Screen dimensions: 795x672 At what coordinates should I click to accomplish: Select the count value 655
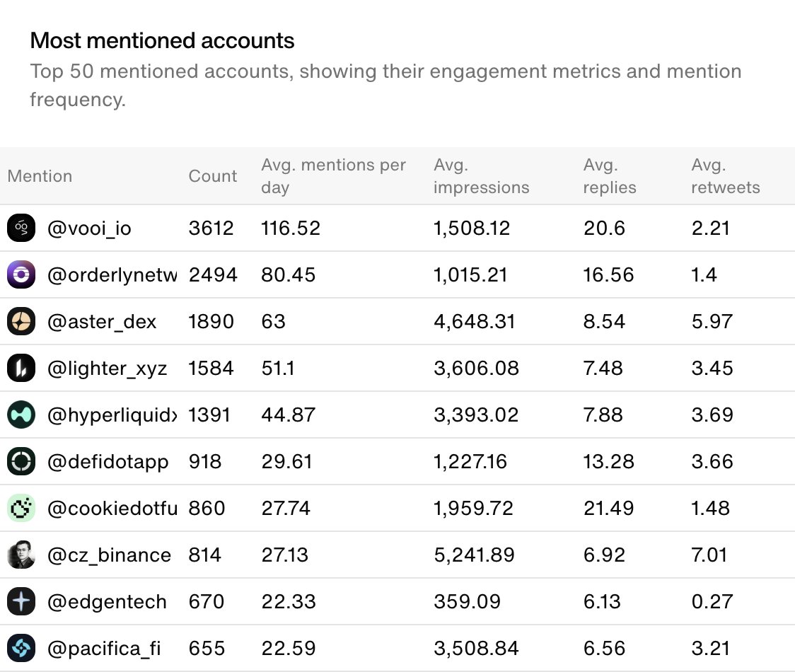click(207, 648)
